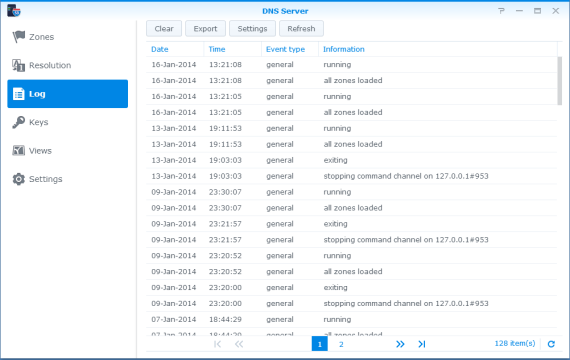Export the log with Export button

pos(205,28)
